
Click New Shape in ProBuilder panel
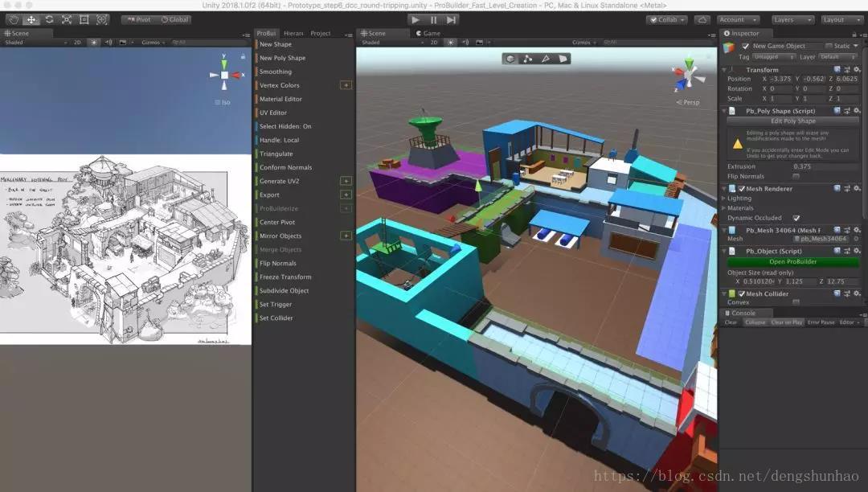pos(275,44)
